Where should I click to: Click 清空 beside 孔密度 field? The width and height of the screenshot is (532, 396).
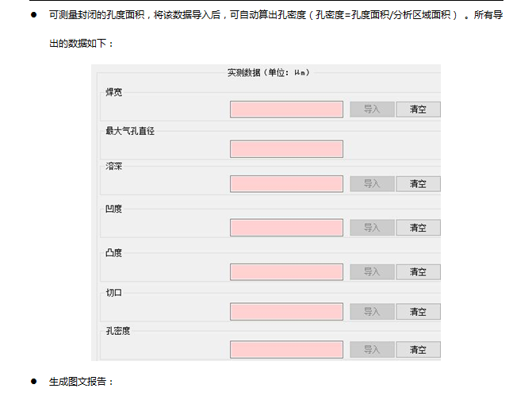pyautogui.click(x=418, y=349)
